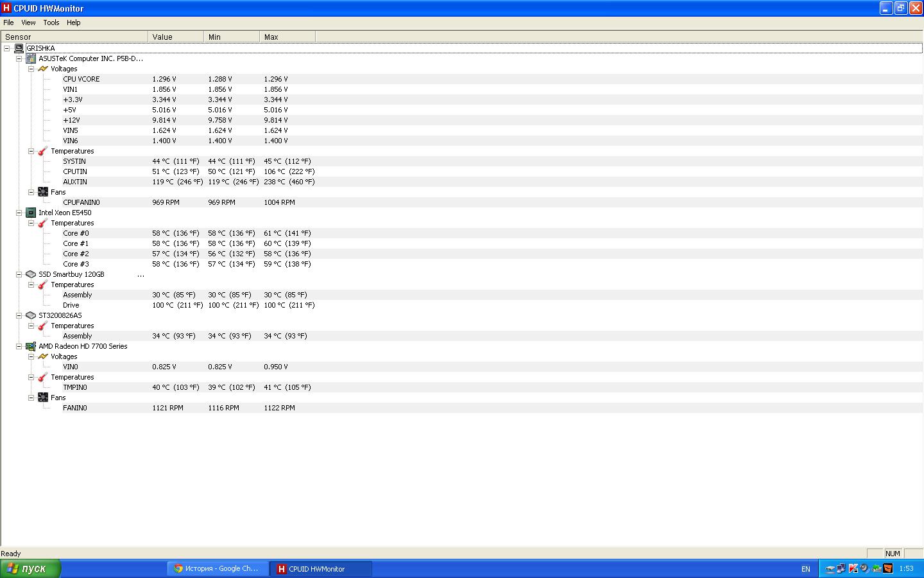
Task: Click the taskbar clock showing 1:53
Action: pyautogui.click(x=906, y=568)
